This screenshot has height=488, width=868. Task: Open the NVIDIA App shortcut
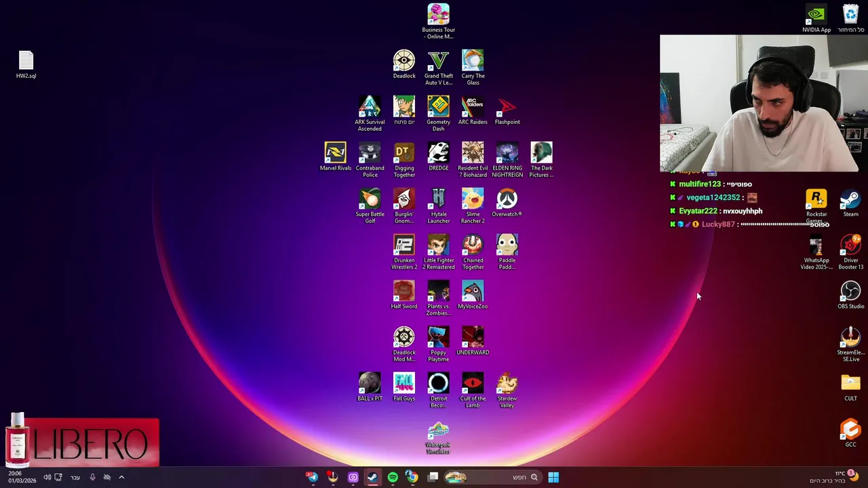(x=816, y=18)
